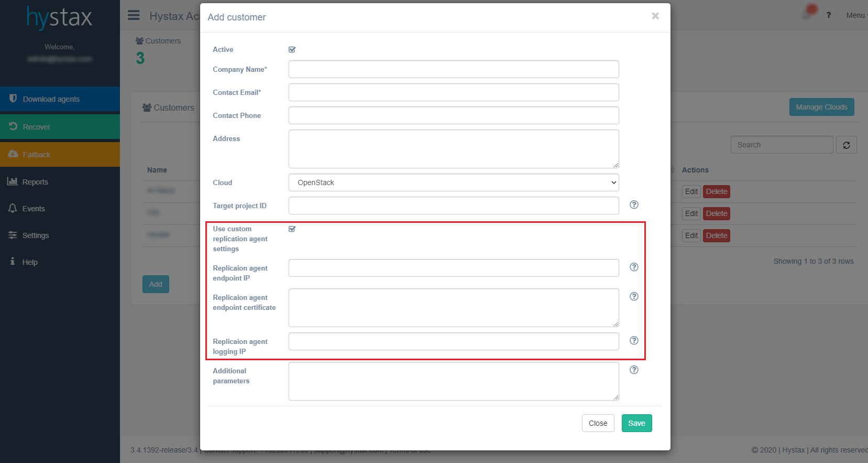This screenshot has height=463, width=868.
Task: Save the new customer
Action: tap(636, 423)
